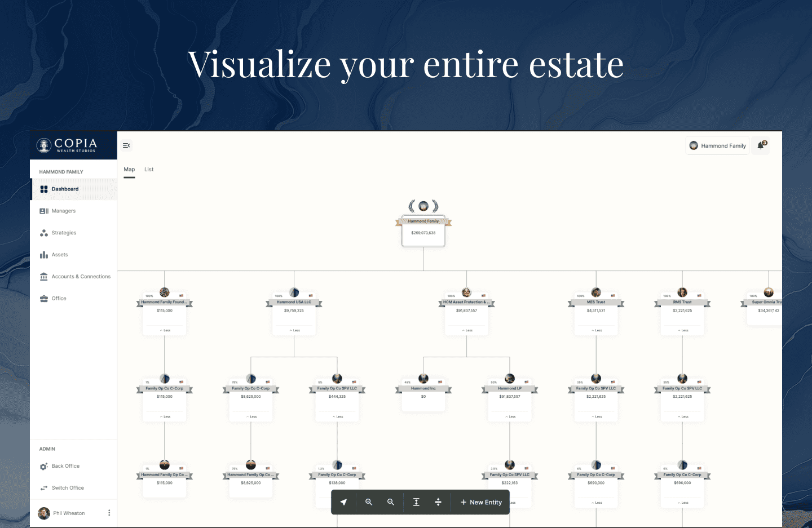Collapse the Hammond LP node via Less
This screenshot has width=812, height=528.
510,417
